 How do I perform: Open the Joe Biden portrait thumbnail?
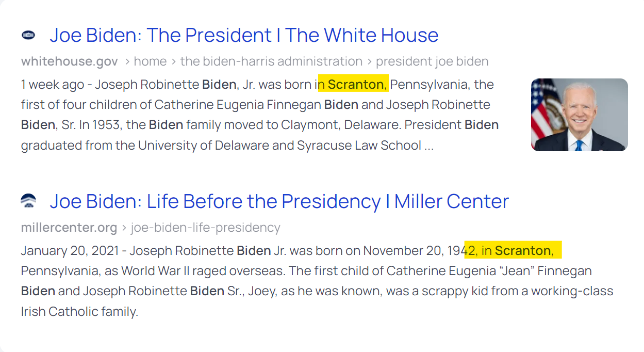pos(579,115)
